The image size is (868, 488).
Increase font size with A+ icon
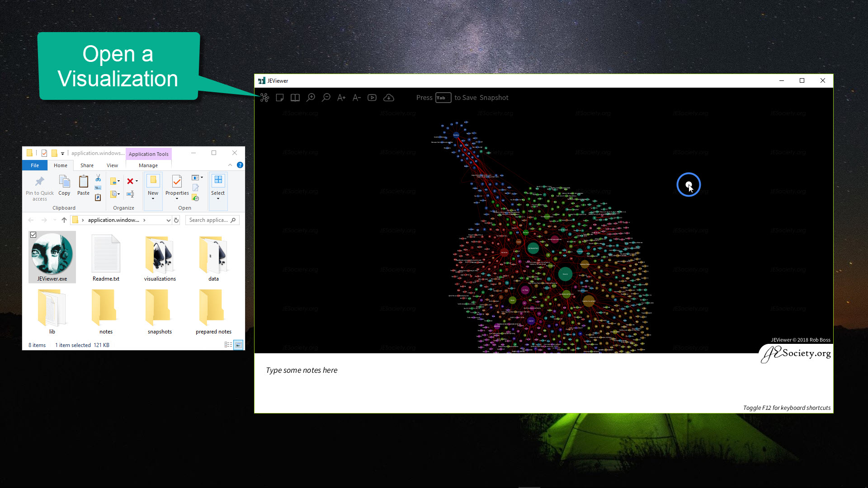(x=341, y=98)
